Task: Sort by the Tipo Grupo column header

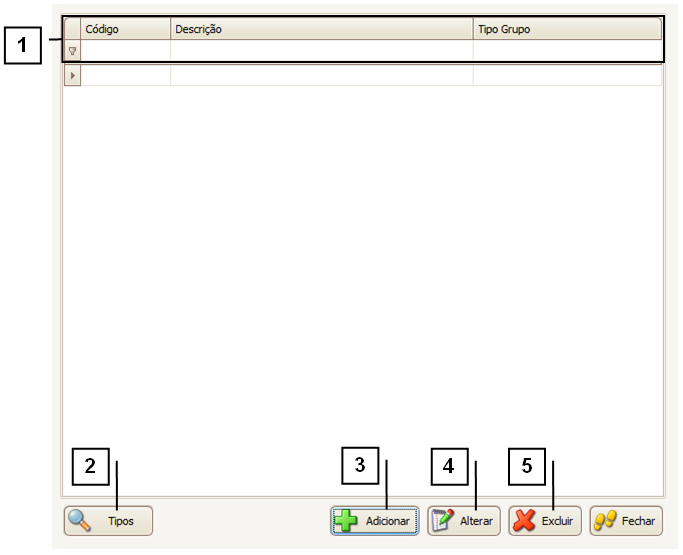Action: (x=566, y=30)
